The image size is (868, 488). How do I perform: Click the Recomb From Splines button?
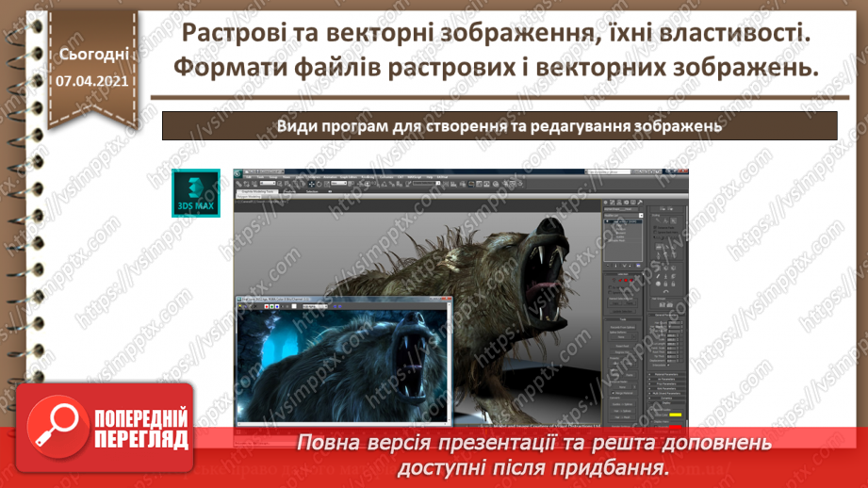(623, 328)
